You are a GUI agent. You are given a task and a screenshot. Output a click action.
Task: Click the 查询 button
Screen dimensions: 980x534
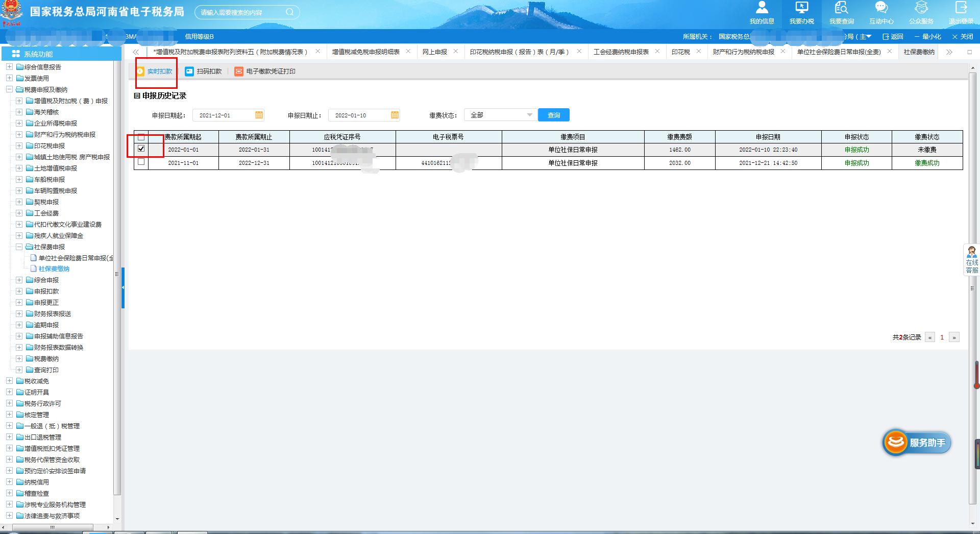(x=553, y=115)
